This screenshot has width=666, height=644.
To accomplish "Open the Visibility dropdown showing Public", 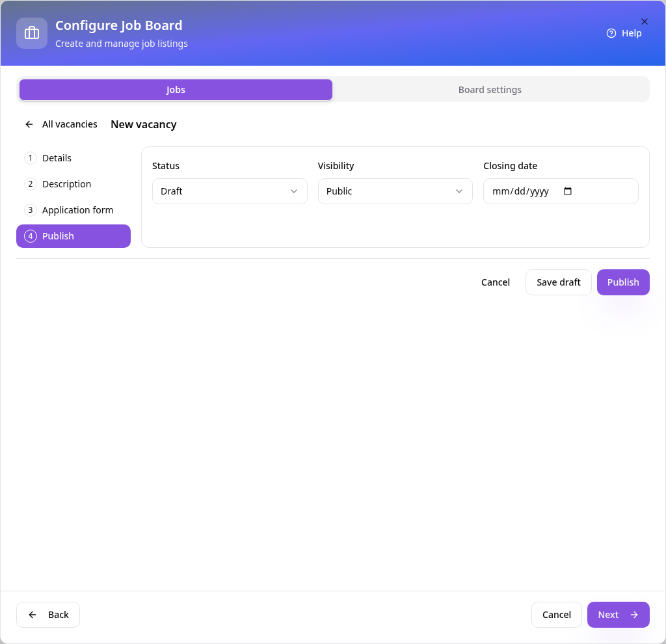I will pos(395,191).
